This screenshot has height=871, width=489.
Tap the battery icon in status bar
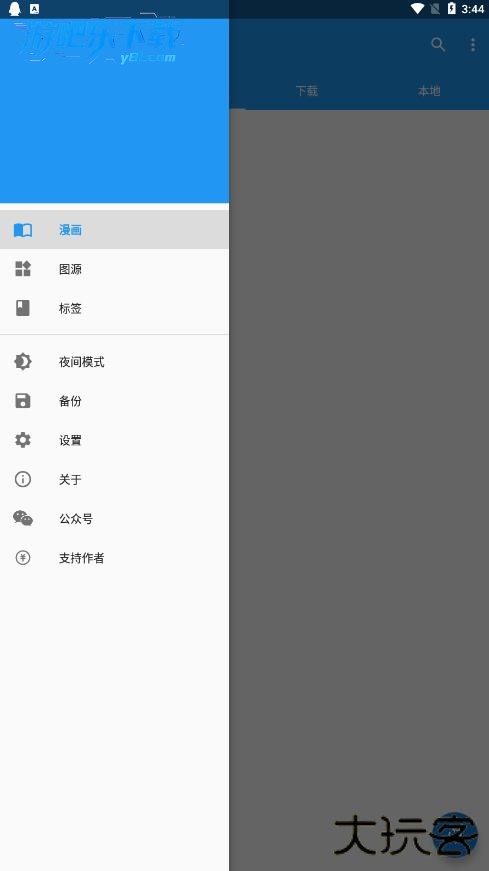click(x=451, y=8)
